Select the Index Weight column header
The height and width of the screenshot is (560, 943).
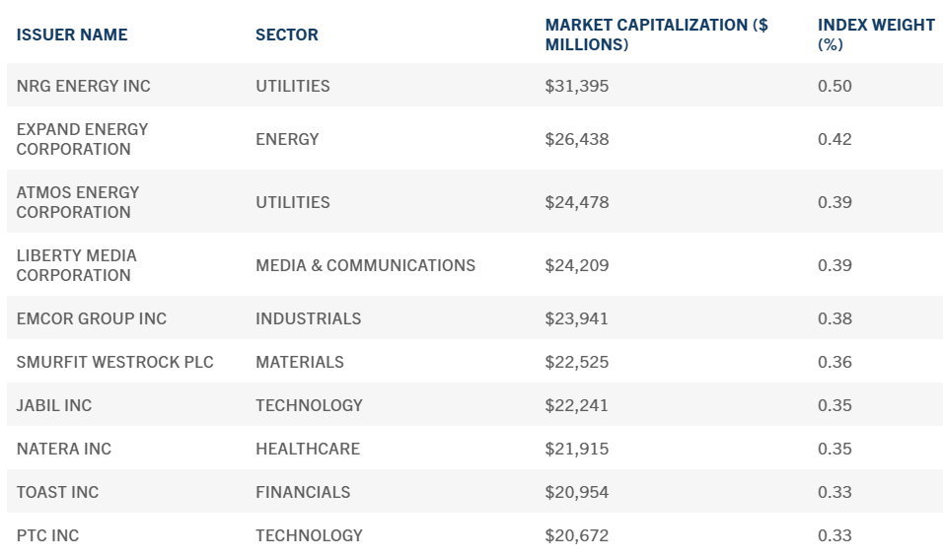[x=875, y=35]
